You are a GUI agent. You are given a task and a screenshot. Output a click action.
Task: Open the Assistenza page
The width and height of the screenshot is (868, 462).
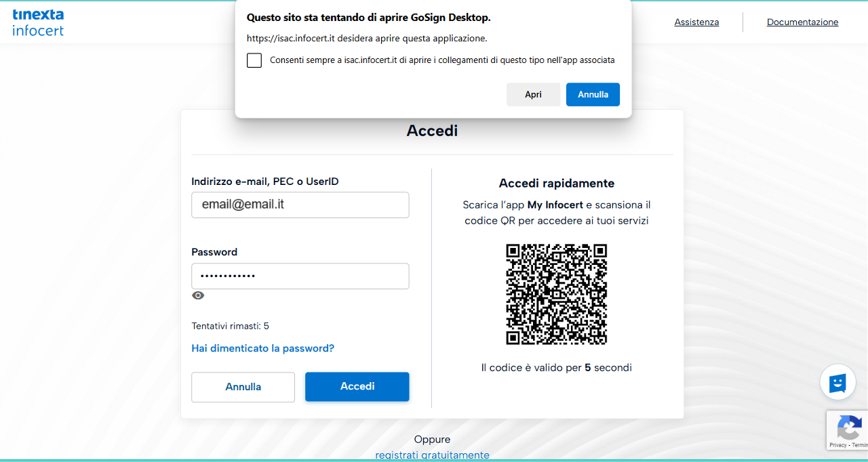coord(696,22)
